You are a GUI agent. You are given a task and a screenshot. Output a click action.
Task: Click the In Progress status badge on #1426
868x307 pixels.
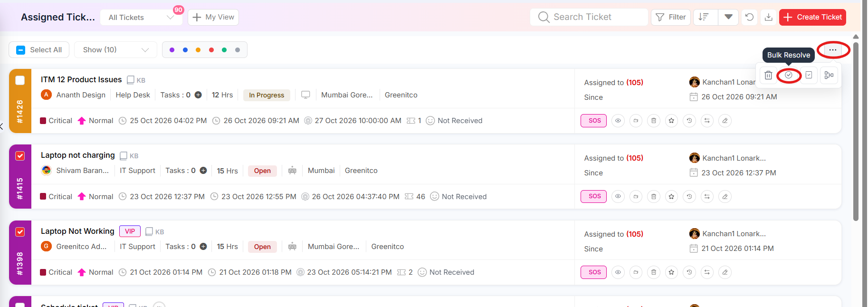click(267, 95)
